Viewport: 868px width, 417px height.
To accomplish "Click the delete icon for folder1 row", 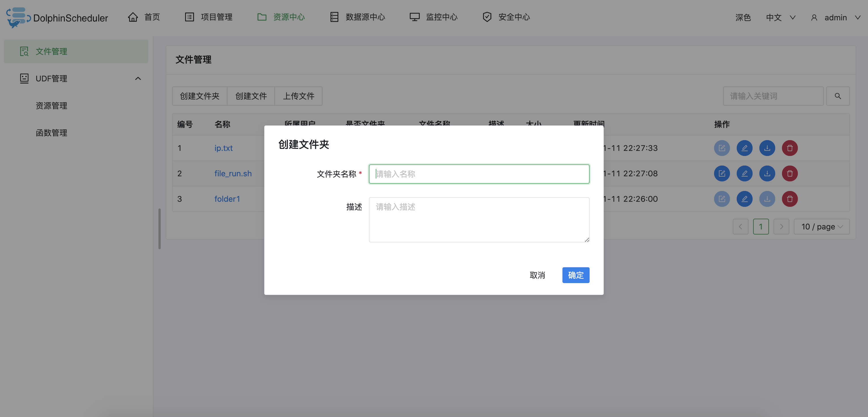I will [x=789, y=199].
